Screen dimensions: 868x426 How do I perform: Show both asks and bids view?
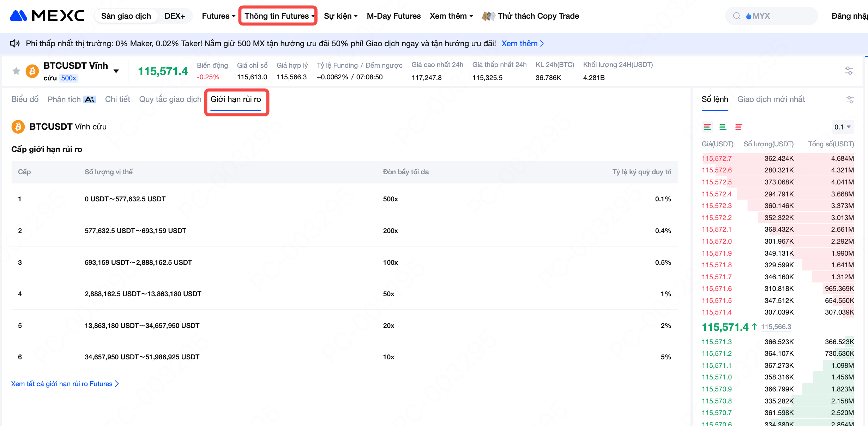[x=707, y=127]
